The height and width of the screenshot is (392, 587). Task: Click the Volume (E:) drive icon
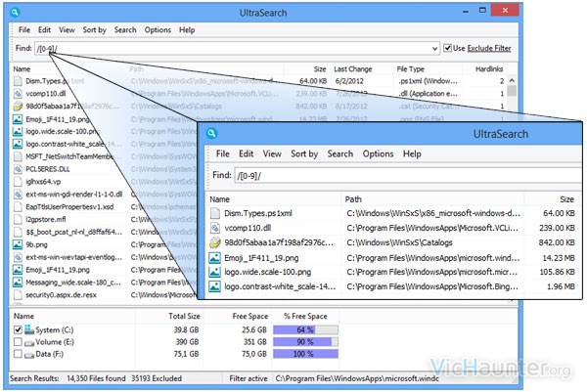tap(29, 342)
